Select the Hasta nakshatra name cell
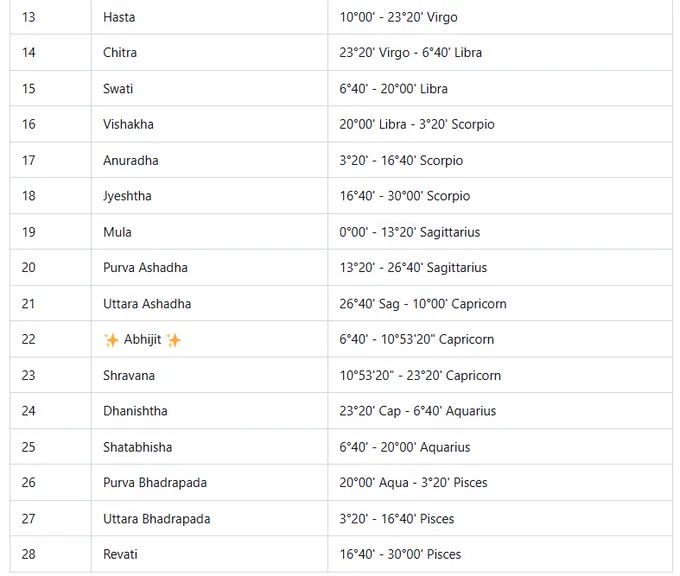This screenshot has width=680, height=576. pyautogui.click(x=209, y=17)
